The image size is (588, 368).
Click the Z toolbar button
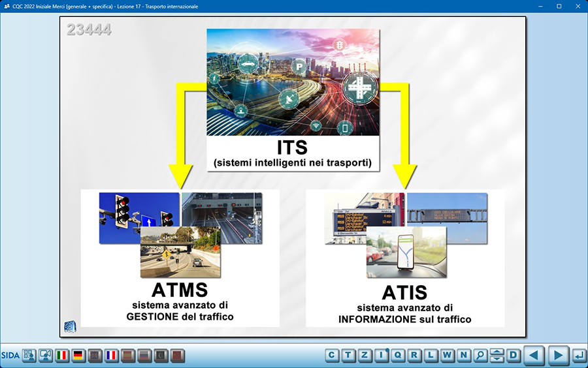365,355
